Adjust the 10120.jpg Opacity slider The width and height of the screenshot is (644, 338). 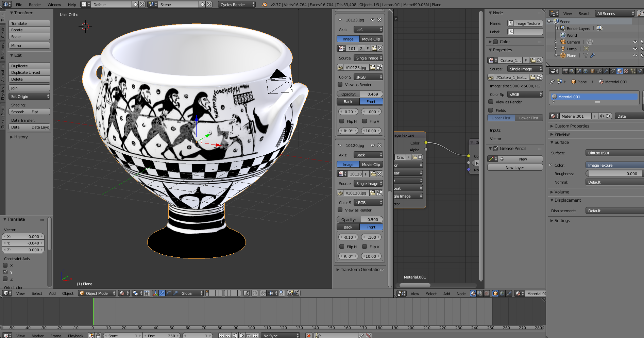point(360,220)
